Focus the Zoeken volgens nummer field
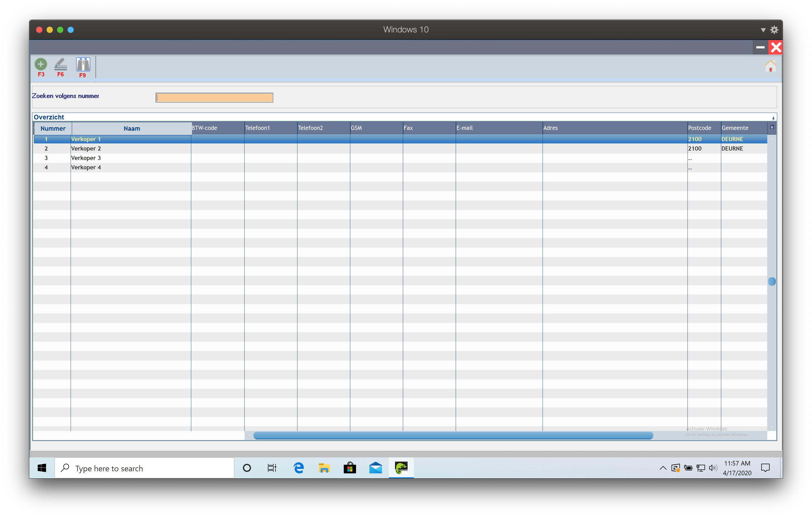 pos(214,98)
